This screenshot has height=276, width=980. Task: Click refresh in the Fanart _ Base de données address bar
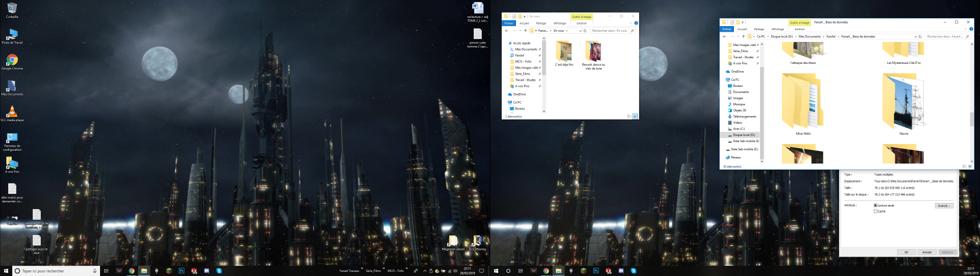[920, 37]
